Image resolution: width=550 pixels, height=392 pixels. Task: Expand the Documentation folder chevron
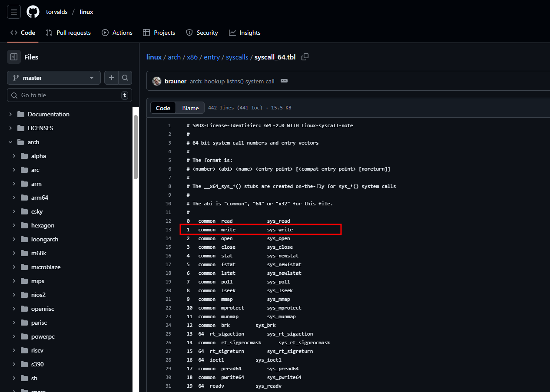click(x=10, y=114)
